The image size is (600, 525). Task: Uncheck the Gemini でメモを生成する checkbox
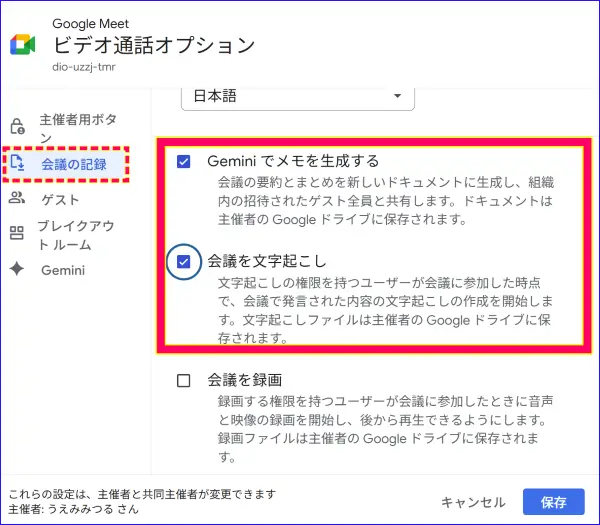[x=184, y=161]
